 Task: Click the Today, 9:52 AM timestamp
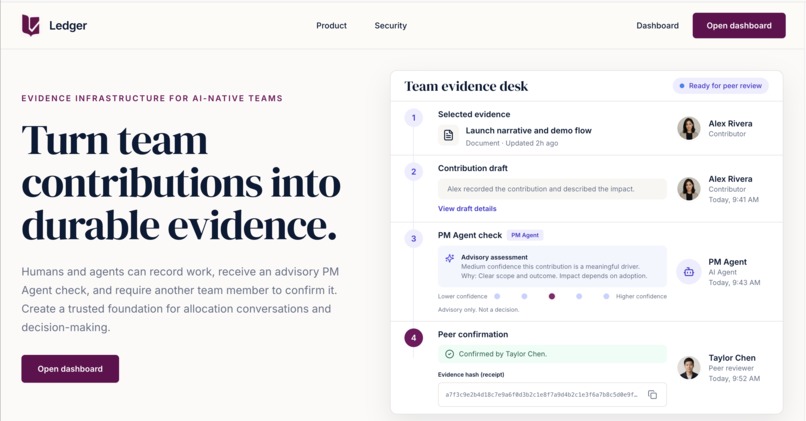pos(734,378)
